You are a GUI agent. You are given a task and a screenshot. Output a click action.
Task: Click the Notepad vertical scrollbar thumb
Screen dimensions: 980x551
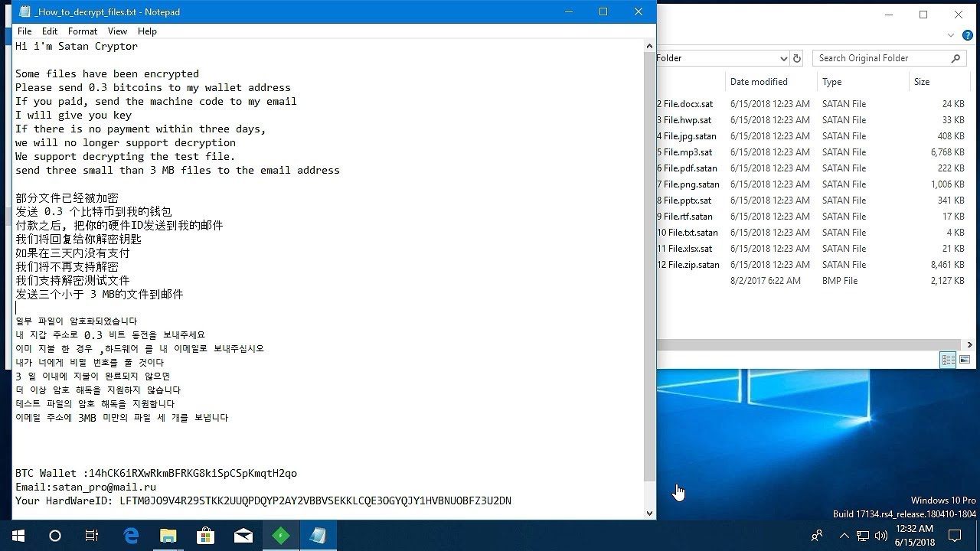coord(649,268)
